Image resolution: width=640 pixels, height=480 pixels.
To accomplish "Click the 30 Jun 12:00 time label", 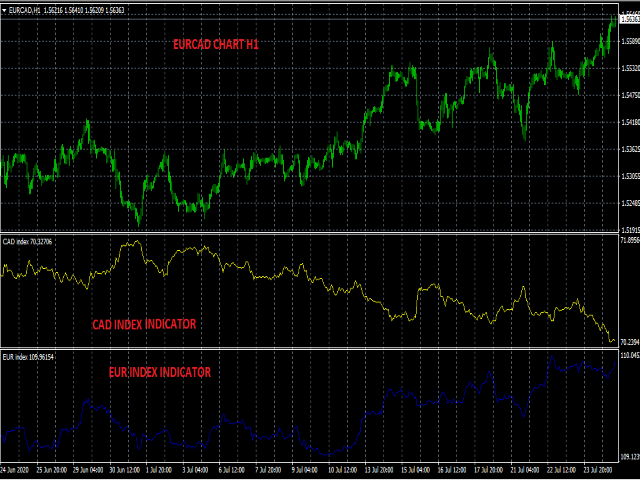I will coord(124,469).
